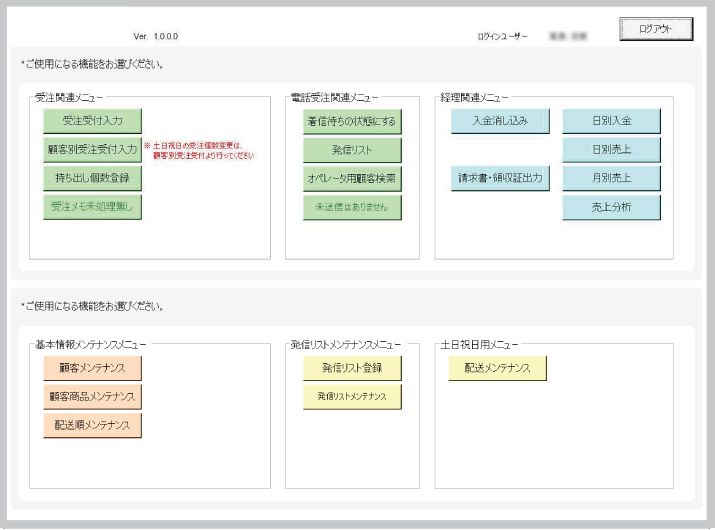
Task: Click the ログアウト button
Action: pyautogui.click(x=656, y=30)
